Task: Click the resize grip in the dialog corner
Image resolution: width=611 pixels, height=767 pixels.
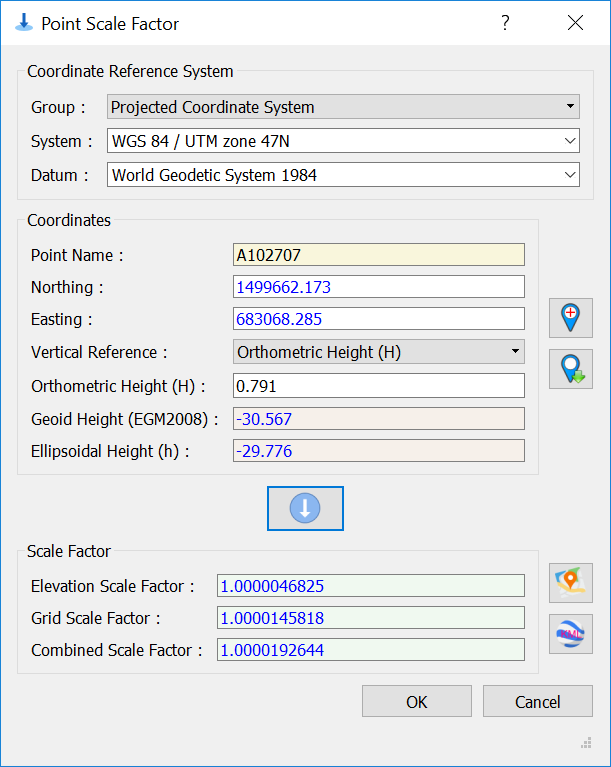Action: coord(586,743)
